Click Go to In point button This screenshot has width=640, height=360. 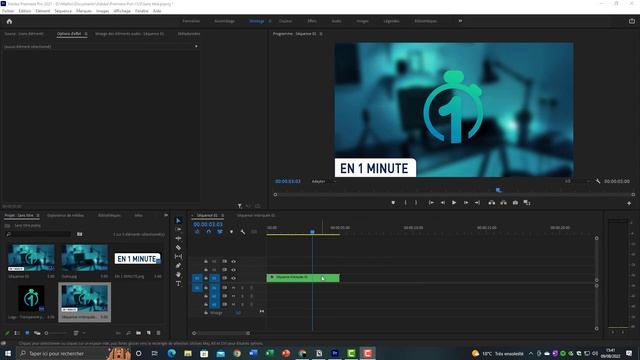click(x=431, y=202)
